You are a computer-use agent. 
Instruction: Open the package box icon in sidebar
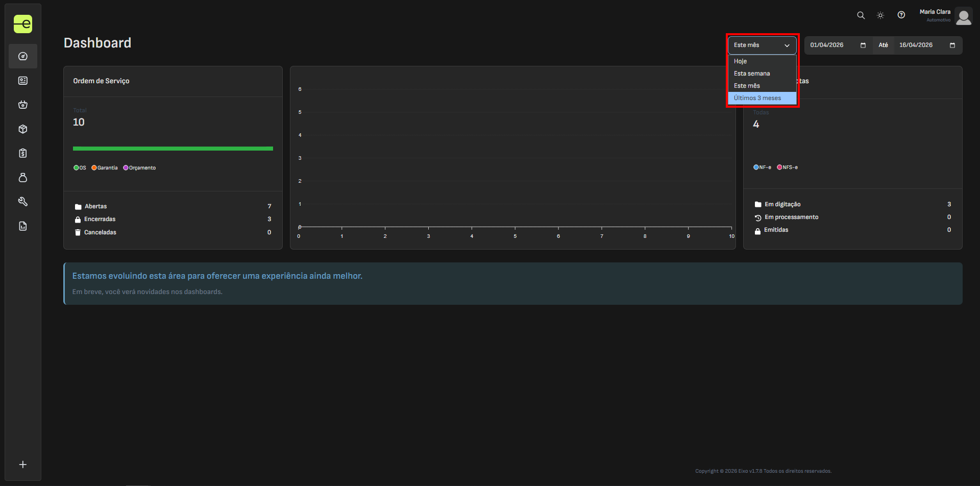(23, 129)
